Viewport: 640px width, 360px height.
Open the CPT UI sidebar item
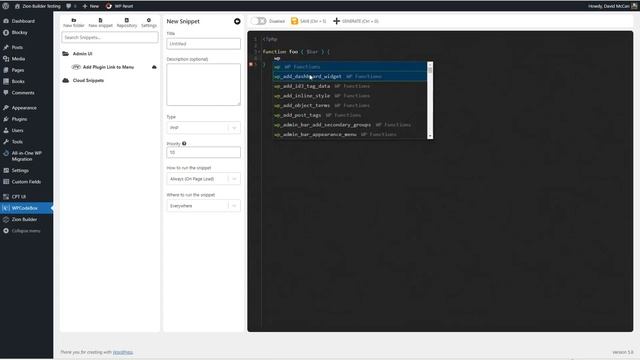click(x=18, y=197)
